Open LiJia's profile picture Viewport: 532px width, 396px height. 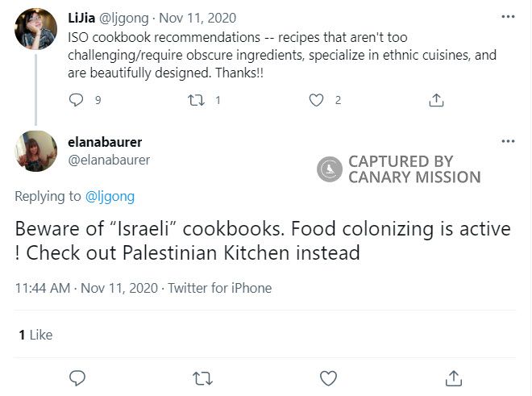[x=36, y=29]
